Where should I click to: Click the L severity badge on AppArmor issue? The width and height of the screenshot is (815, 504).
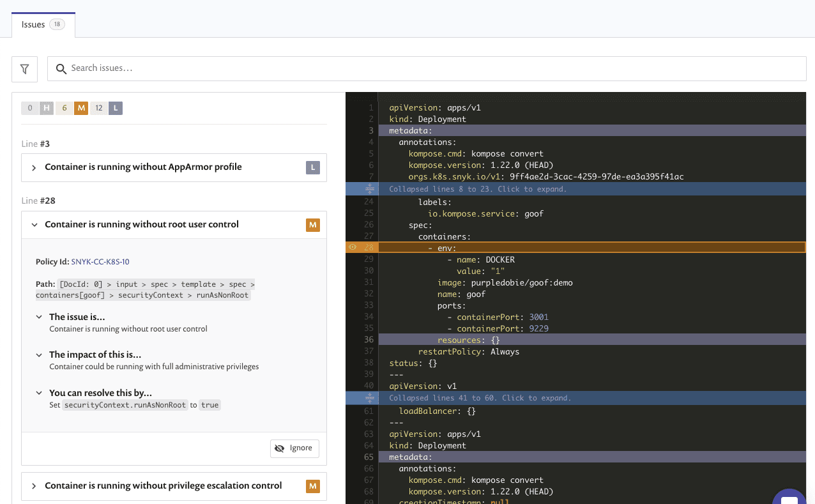pos(312,167)
